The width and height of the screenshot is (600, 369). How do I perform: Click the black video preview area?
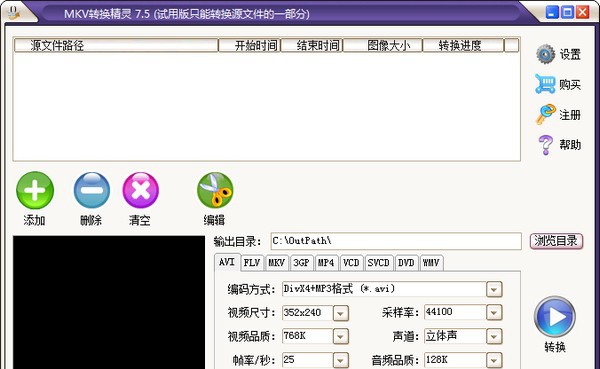(x=109, y=302)
